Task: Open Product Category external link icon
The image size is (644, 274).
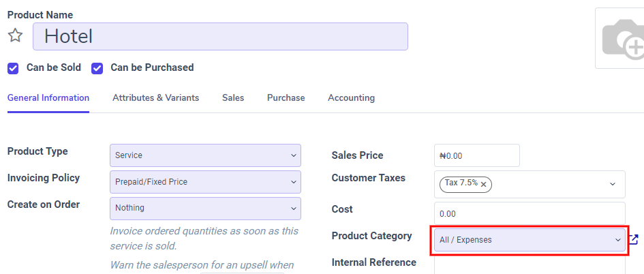Action: click(634, 239)
